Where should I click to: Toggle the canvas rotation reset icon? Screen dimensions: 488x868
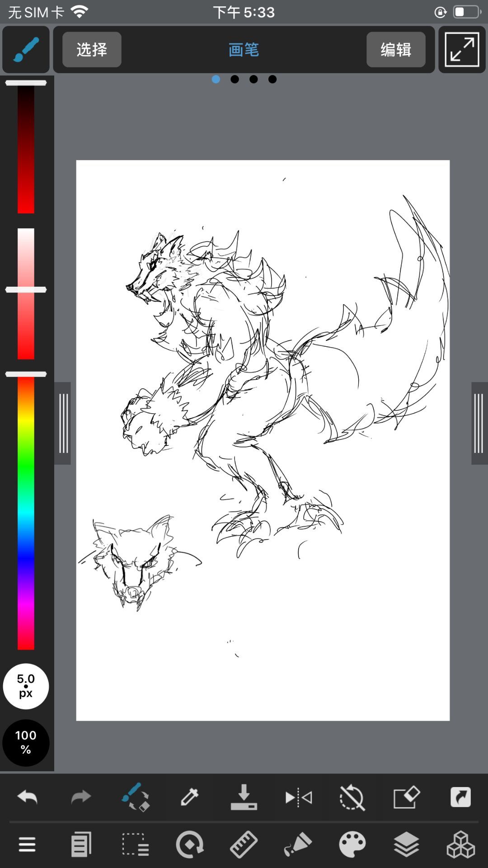pyautogui.click(x=352, y=797)
